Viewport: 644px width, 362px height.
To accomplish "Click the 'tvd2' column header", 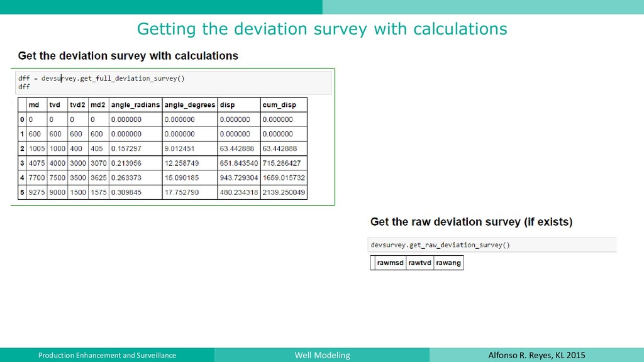I will 77,105.
